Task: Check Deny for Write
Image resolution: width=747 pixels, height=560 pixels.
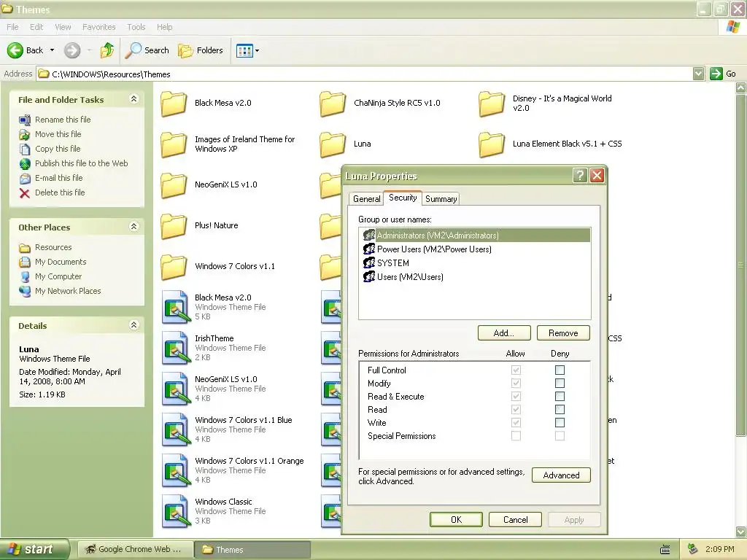Action: pyautogui.click(x=560, y=422)
